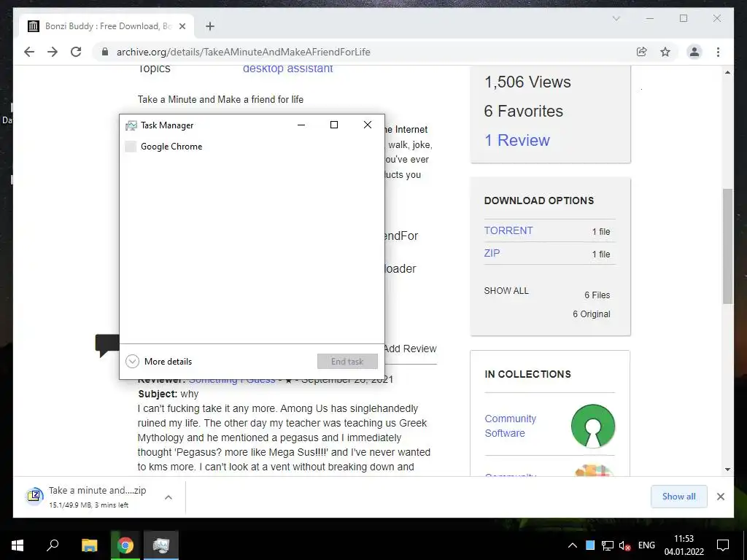Viewport: 747px width, 560px height.
Task: Click the 1,506 Views text
Action: pyautogui.click(x=527, y=82)
